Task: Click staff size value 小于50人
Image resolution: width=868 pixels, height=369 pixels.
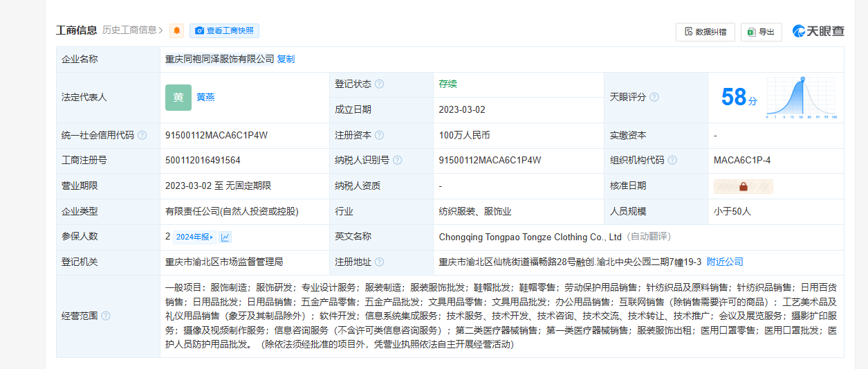Action: point(732,211)
